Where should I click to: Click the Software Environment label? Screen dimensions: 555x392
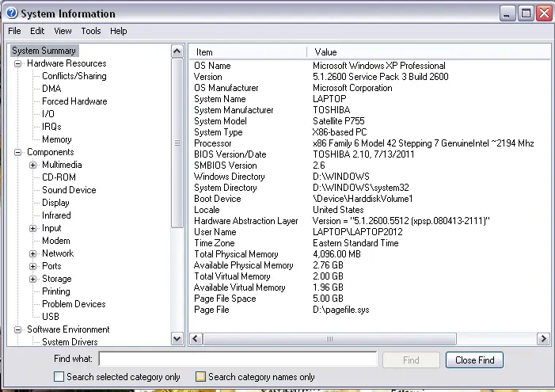click(x=68, y=329)
